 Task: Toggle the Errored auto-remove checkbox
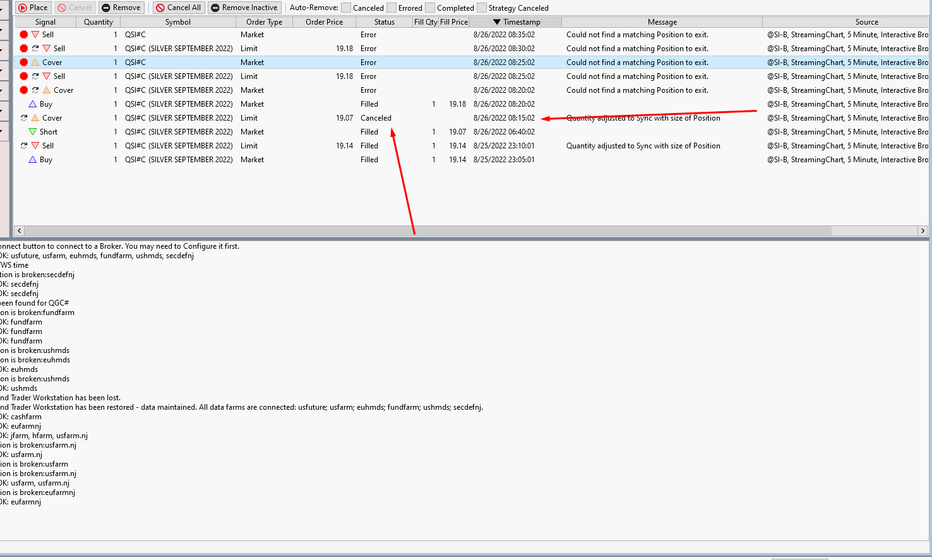(391, 8)
